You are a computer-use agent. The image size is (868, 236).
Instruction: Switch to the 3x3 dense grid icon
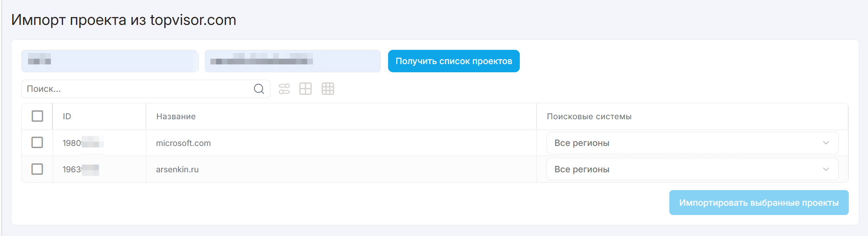tap(328, 89)
